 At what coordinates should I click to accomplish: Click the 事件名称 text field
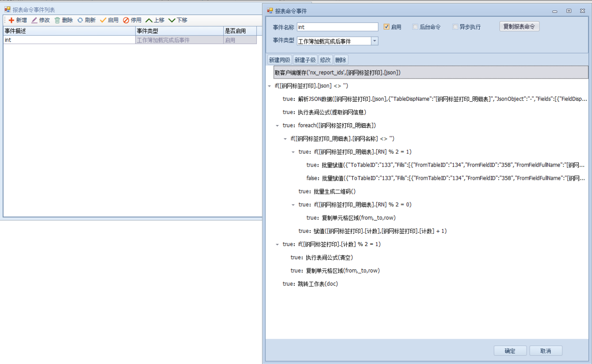coord(337,27)
